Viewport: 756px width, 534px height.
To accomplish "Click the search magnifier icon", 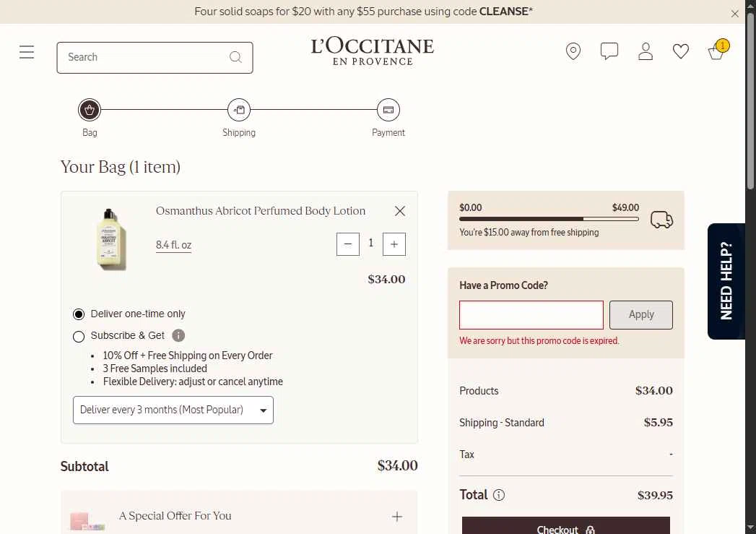I will pos(235,57).
